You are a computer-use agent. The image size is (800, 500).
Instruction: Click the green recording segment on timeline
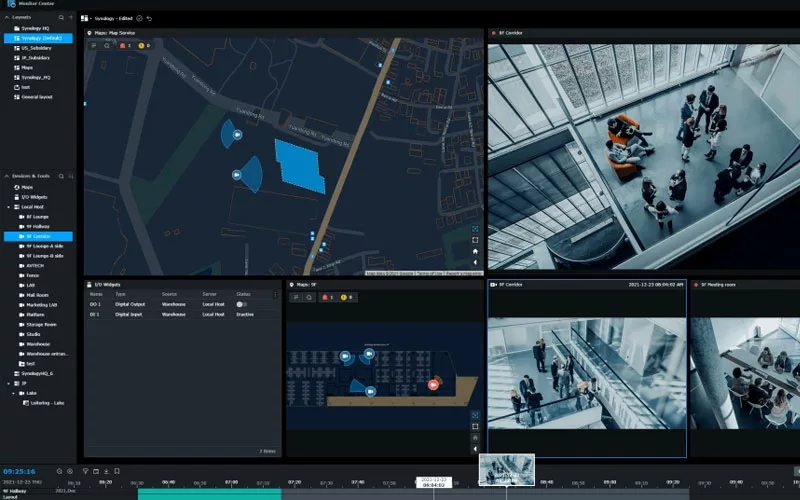click(208, 493)
